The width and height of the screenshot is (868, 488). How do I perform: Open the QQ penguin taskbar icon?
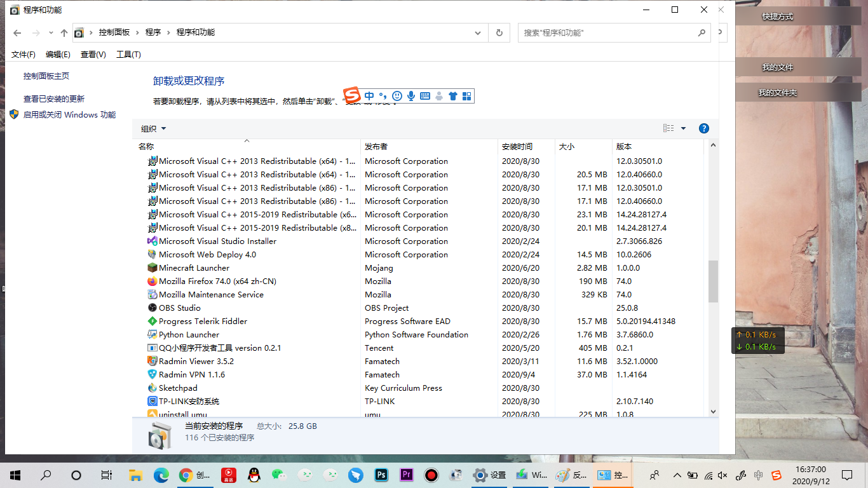254,475
